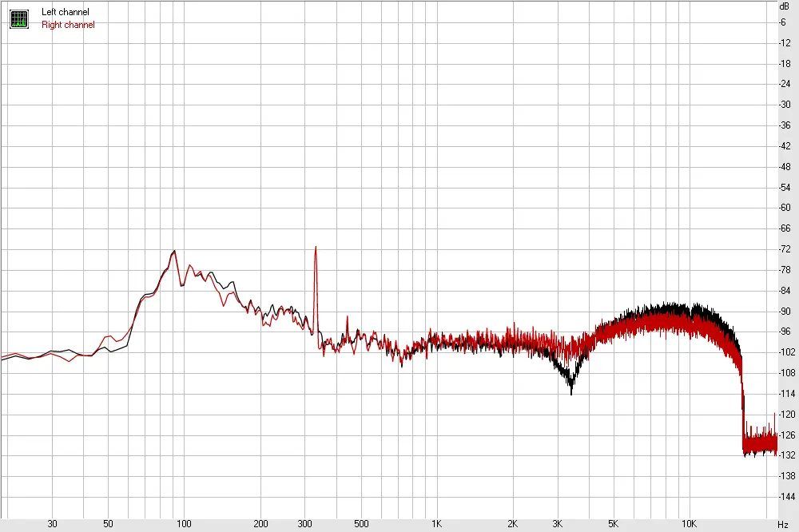Click the -90 dB axis label
The image size is (799, 532).
[785, 311]
